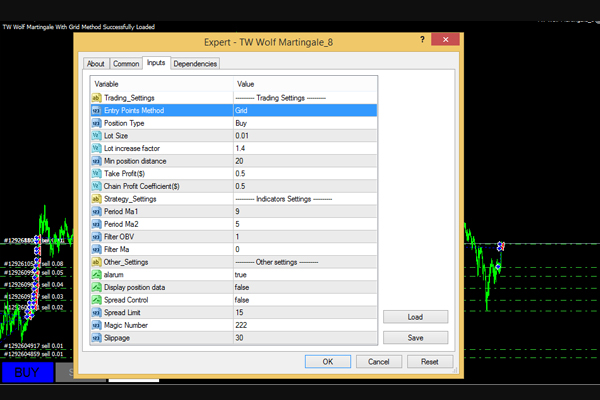Click Load to import settings

click(x=416, y=317)
